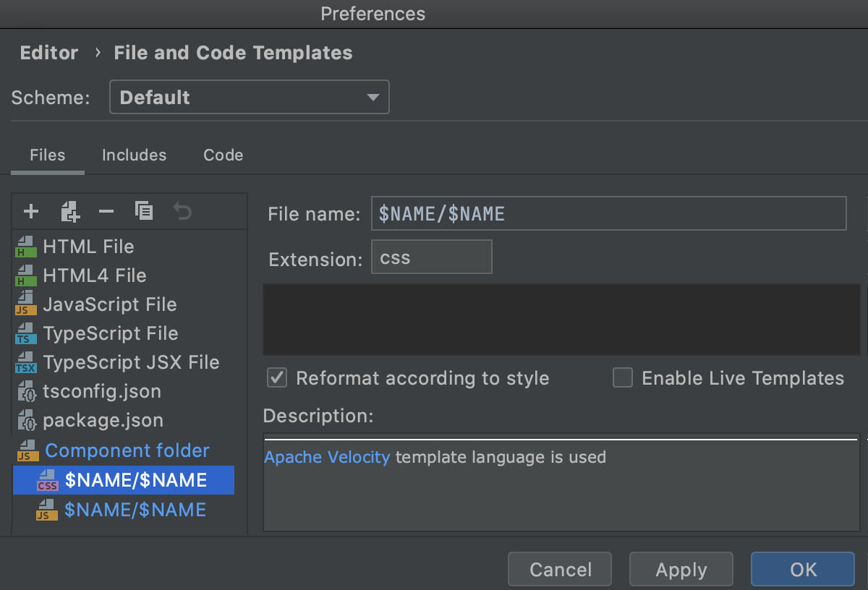
Task: Enable Live Templates checkbox
Action: pos(623,378)
